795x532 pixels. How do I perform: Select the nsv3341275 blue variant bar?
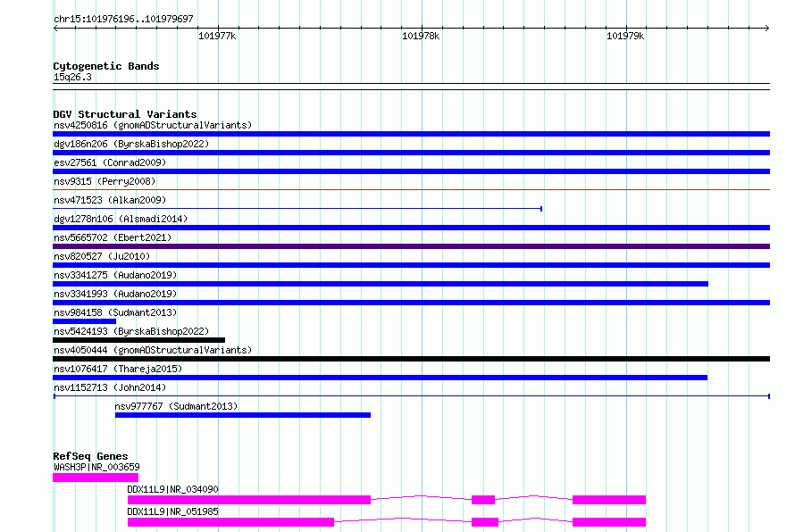(x=381, y=284)
